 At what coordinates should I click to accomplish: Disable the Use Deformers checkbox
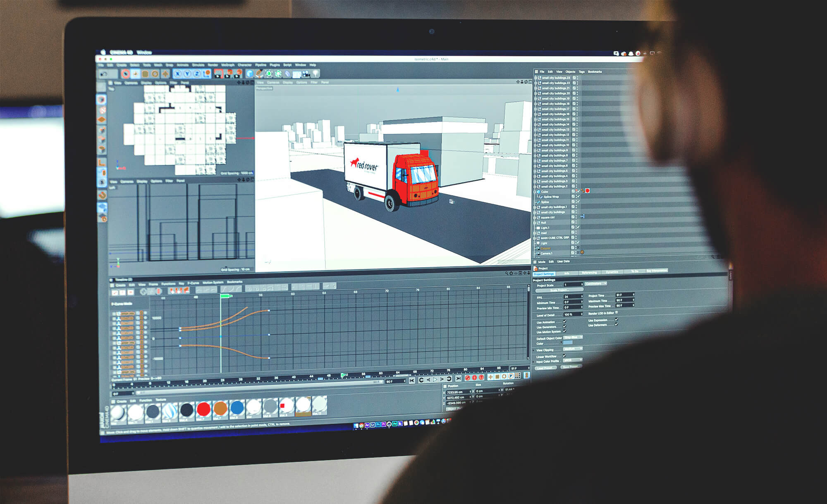(616, 325)
